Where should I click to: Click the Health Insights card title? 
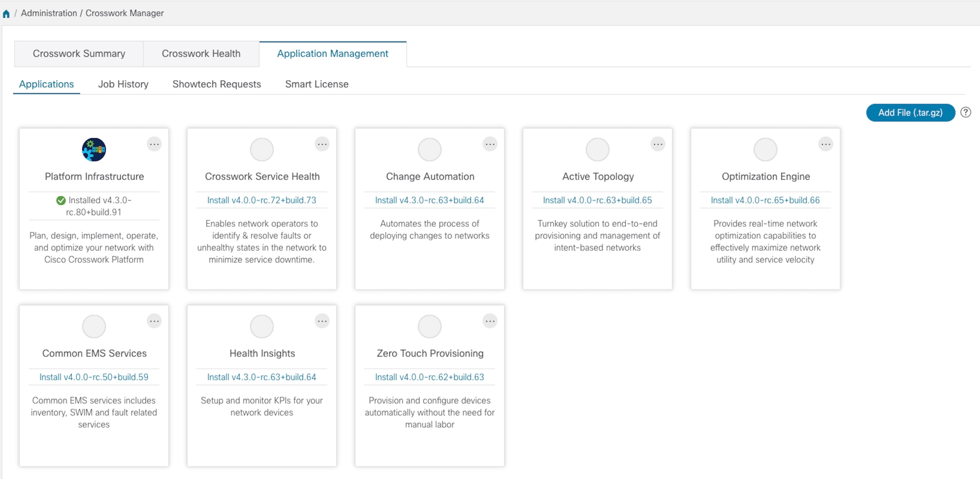262,353
